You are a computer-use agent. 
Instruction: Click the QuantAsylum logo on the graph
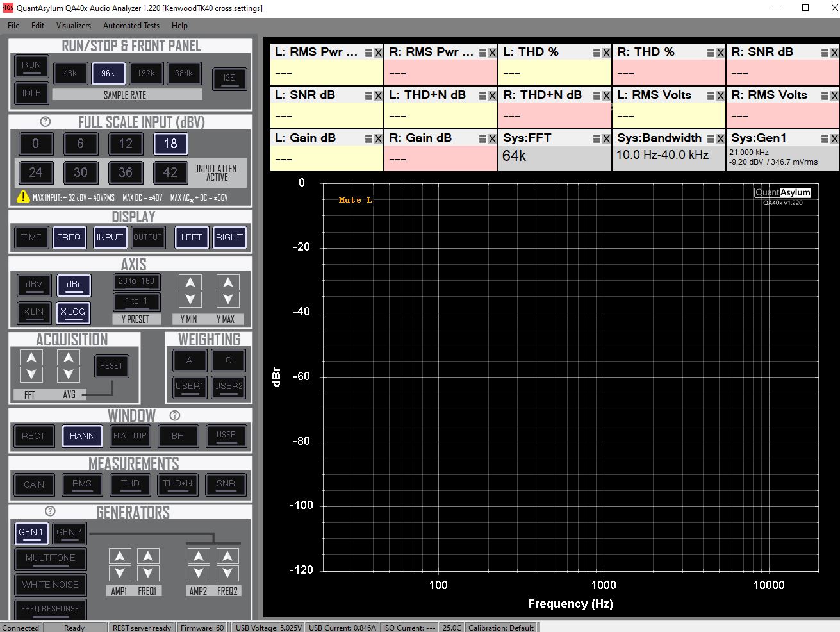click(782, 192)
